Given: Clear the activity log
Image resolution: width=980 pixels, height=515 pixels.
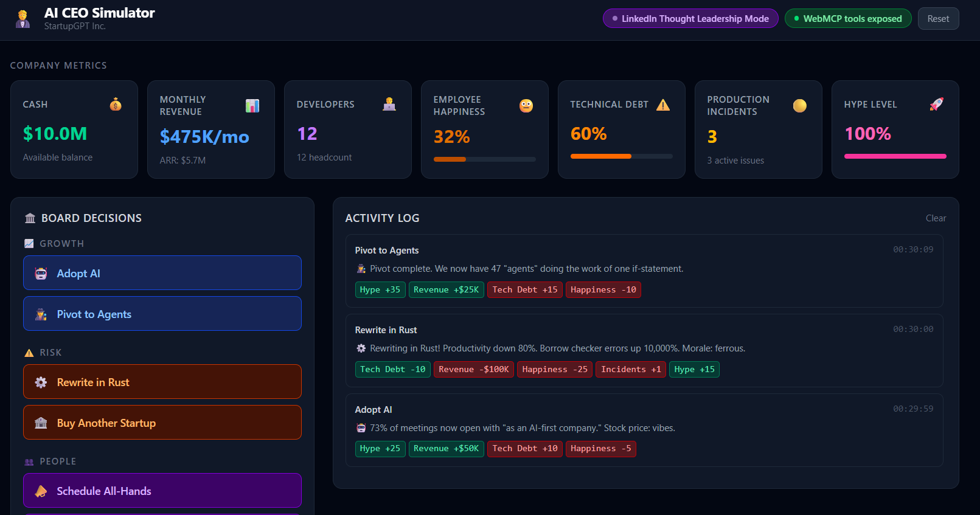Looking at the screenshot, I should coord(936,218).
